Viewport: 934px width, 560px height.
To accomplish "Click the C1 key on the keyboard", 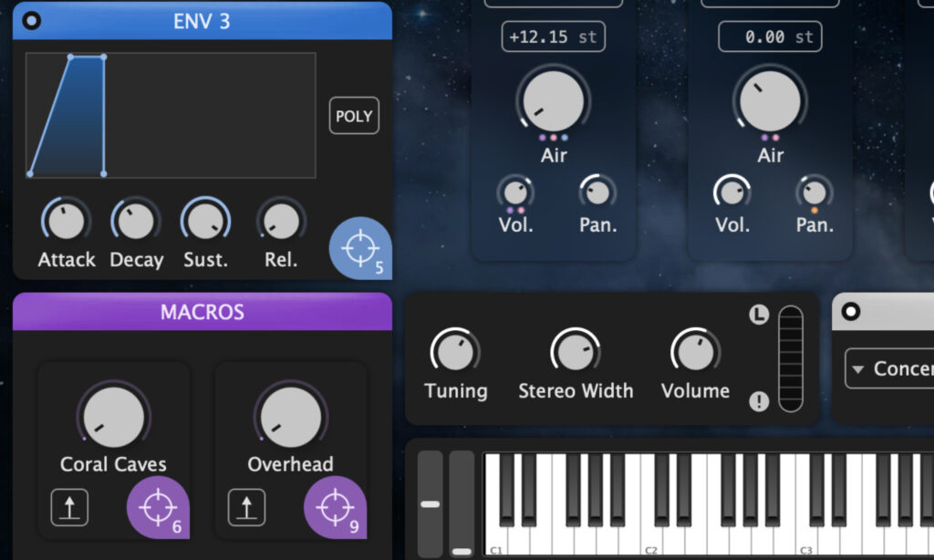I will [x=497, y=542].
